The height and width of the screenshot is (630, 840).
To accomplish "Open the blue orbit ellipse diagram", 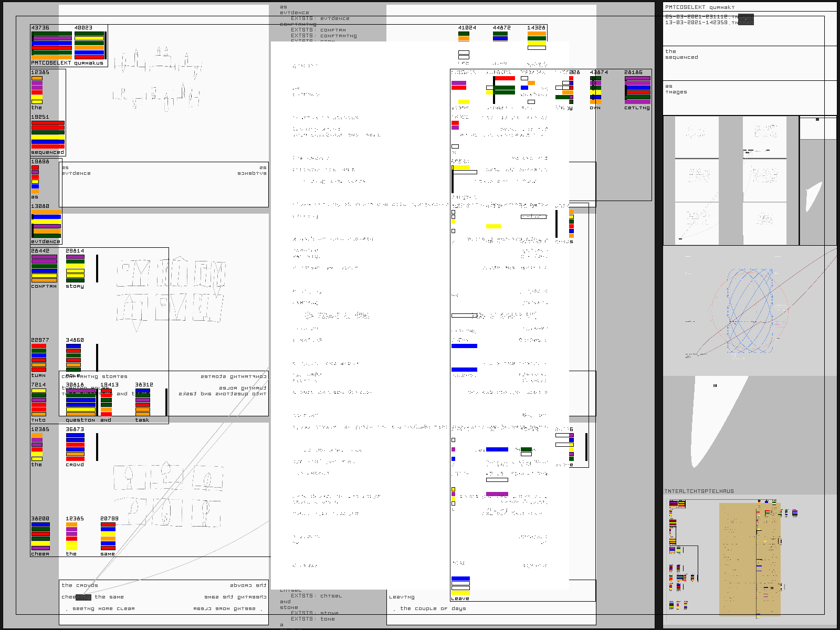I will pyautogui.click(x=750, y=311).
